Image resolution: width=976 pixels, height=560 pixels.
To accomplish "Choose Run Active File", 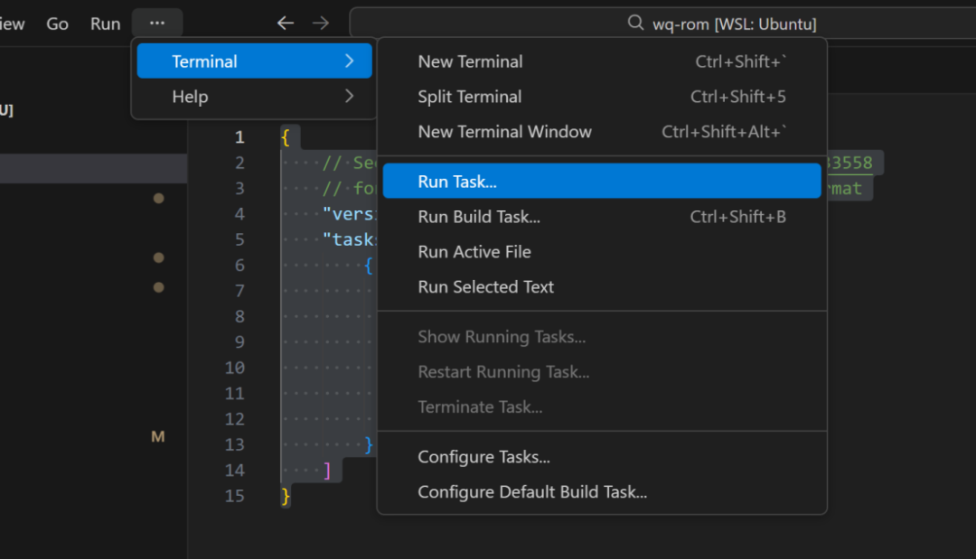I will click(x=601, y=251).
